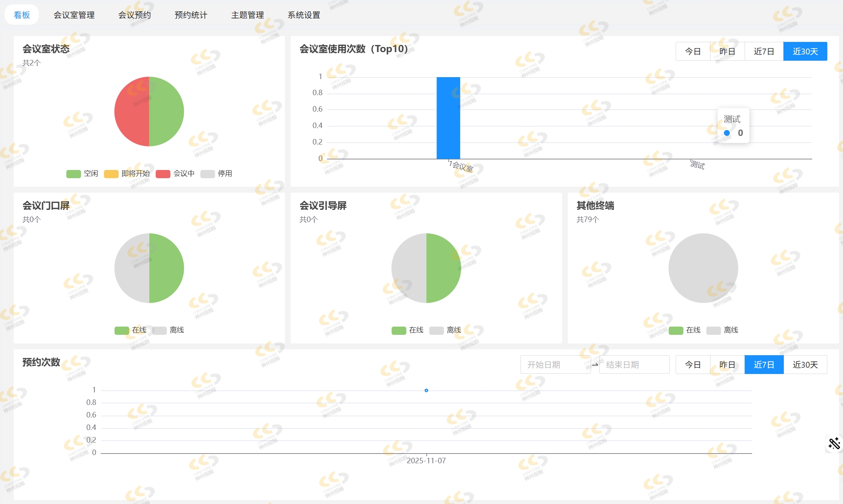Click the blue bar for 1会议室
Viewport: 843px width, 504px height.
pyautogui.click(x=448, y=117)
